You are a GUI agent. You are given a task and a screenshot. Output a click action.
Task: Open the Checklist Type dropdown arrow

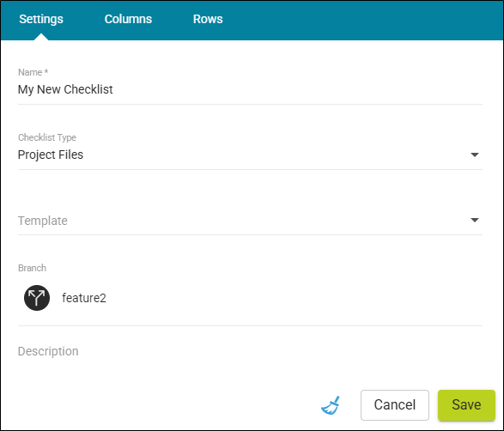475,155
